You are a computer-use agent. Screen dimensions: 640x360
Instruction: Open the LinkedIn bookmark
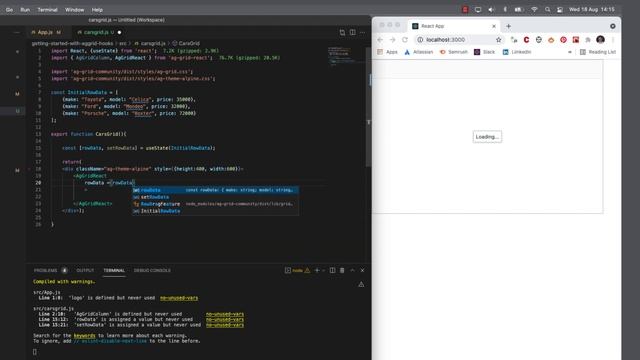pos(517,52)
